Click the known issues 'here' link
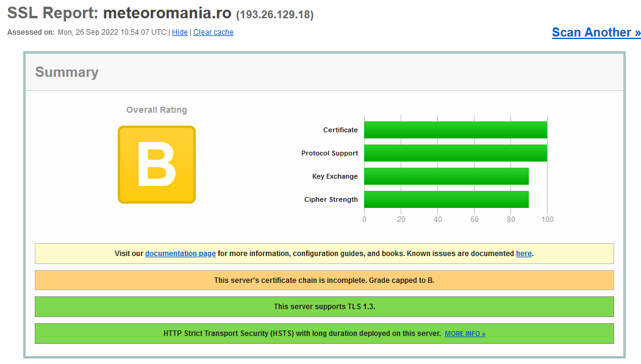This screenshot has width=641, height=364. click(x=524, y=254)
